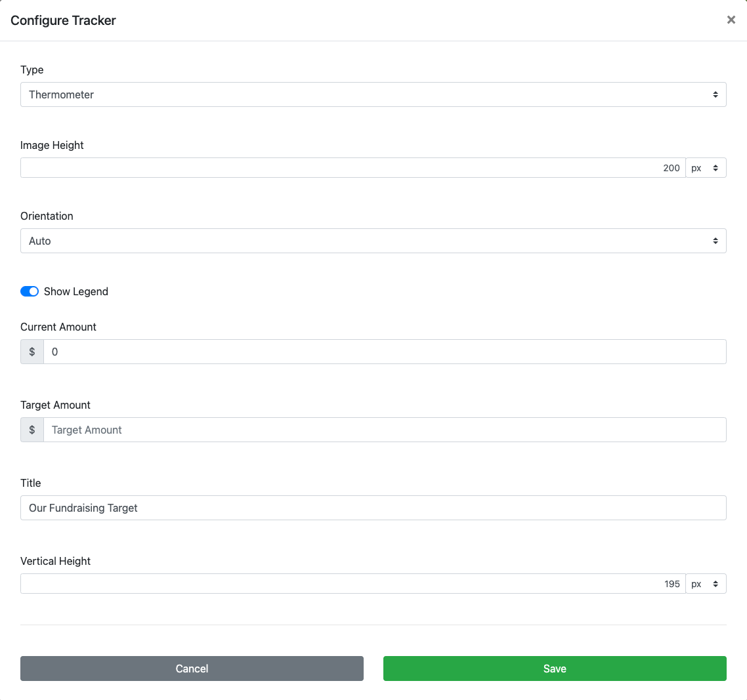
Task: Select the Title field with Our Fundraising Target
Action: coord(373,508)
